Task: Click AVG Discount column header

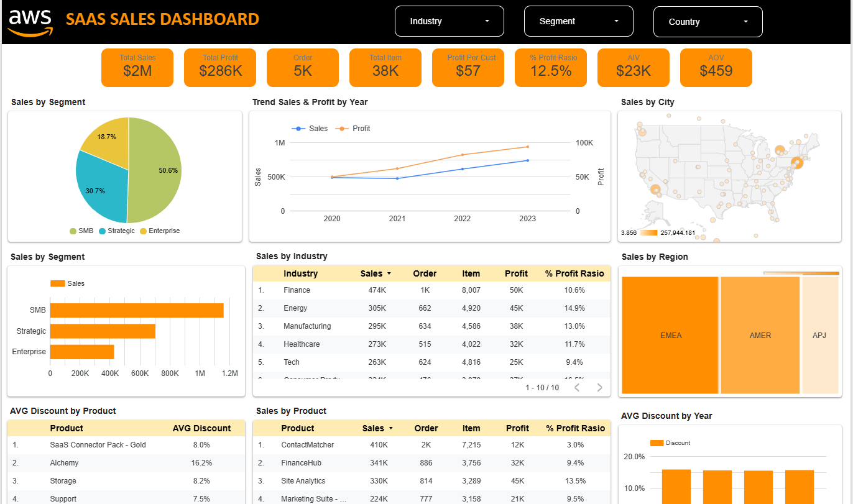Action: [x=201, y=428]
